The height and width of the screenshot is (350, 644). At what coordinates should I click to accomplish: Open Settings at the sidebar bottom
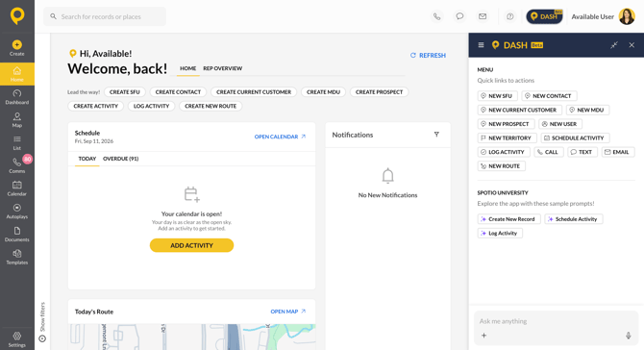(x=17, y=339)
